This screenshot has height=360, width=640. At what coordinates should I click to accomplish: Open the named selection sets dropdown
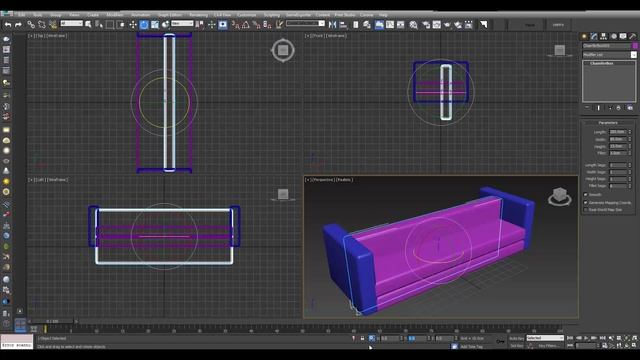(x=305, y=24)
